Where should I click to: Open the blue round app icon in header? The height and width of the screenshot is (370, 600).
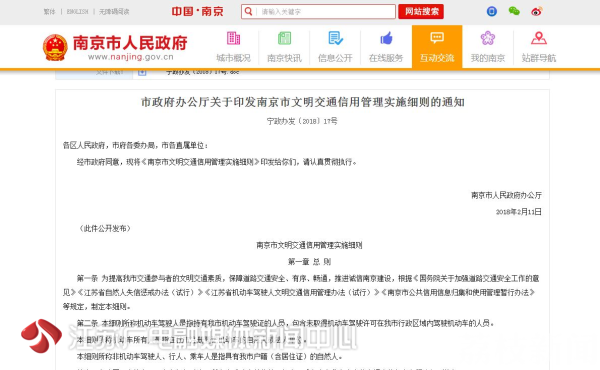click(x=492, y=11)
